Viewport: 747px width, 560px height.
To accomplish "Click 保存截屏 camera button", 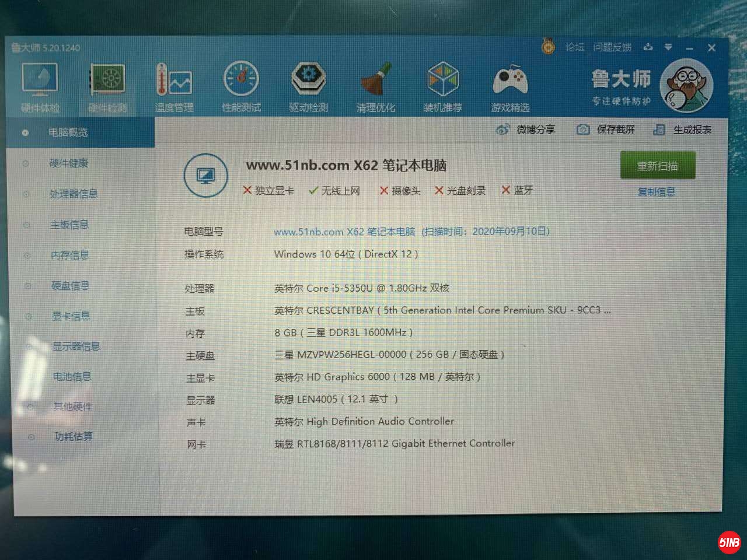I will click(606, 129).
